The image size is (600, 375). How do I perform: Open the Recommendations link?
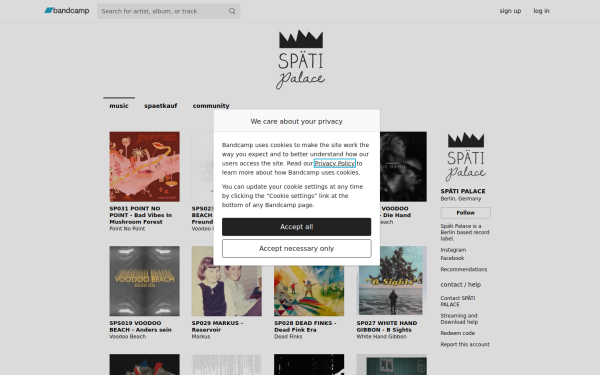464,269
